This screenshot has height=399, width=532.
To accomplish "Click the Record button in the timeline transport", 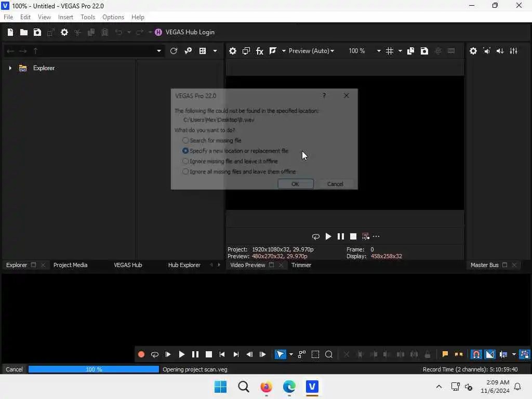I will click(x=141, y=354).
